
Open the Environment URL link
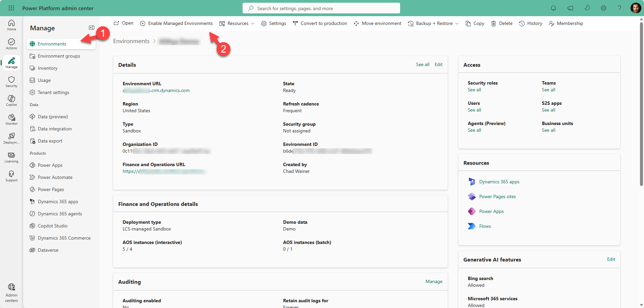click(x=156, y=90)
